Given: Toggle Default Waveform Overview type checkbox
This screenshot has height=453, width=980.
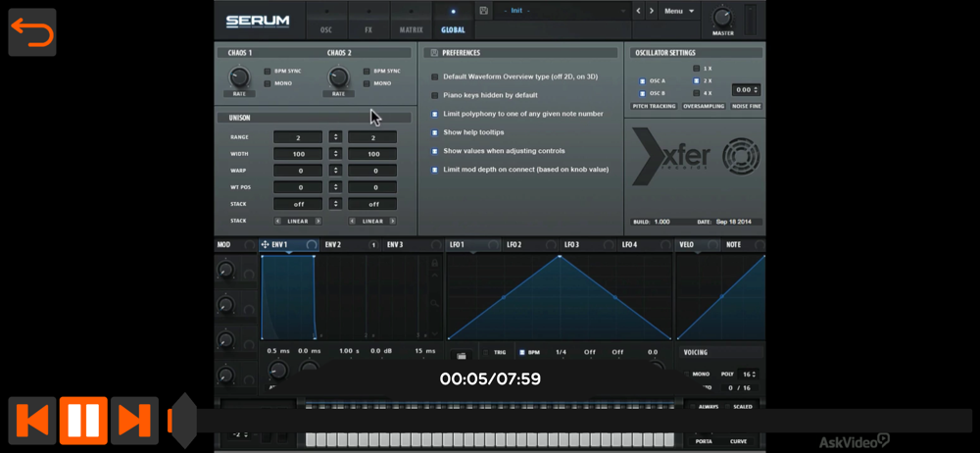Looking at the screenshot, I should (435, 76).
